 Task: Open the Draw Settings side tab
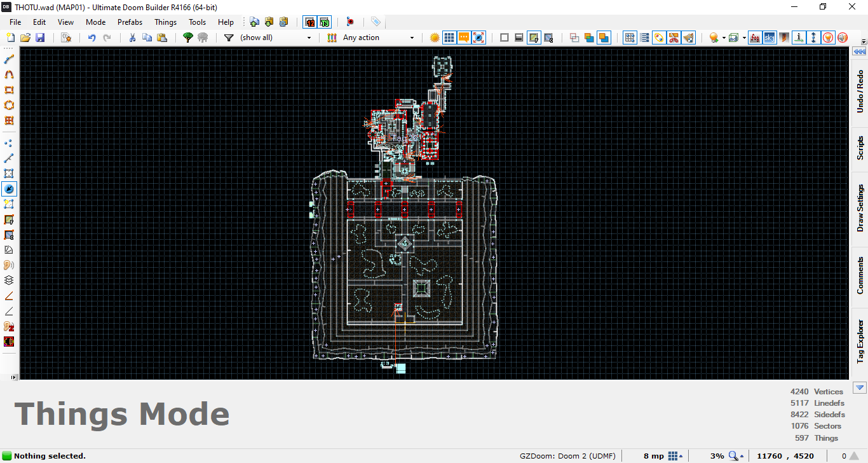click(x=860, y=209)
